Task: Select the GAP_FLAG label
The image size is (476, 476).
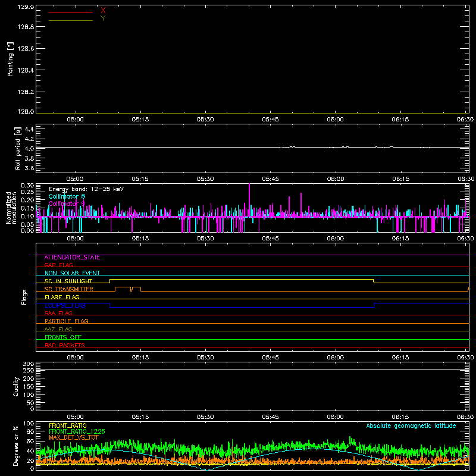Action: point(58,265)
